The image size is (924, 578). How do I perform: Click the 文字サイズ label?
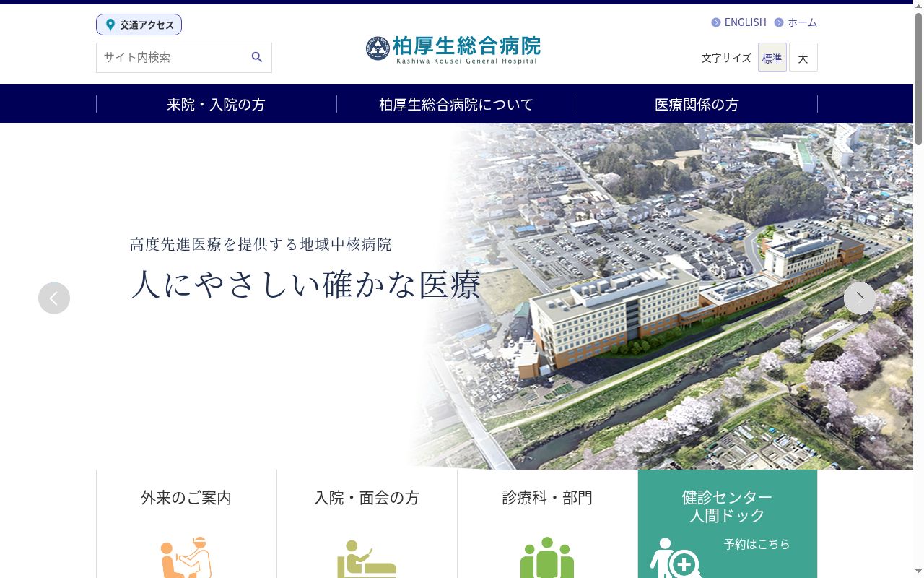[x=726, y=58]
